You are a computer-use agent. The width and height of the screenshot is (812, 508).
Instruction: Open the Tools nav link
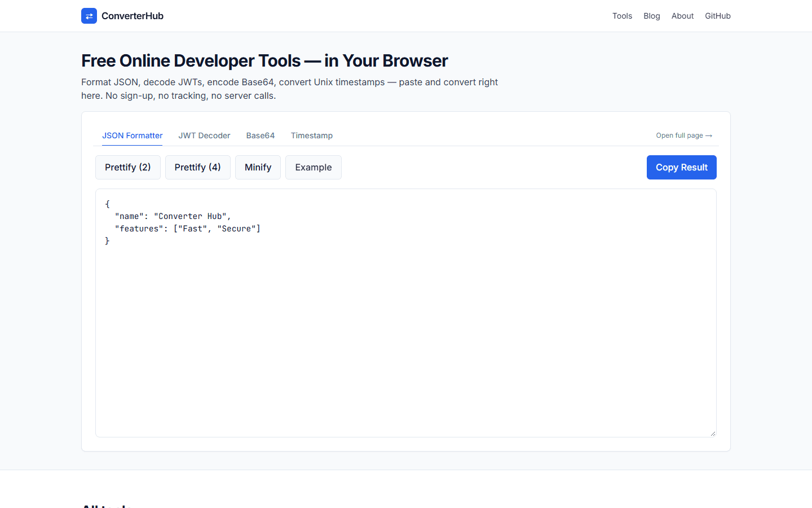[x=622, y=16]
